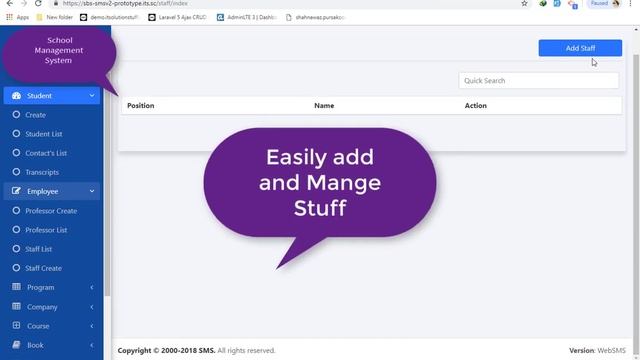Screen dimensions: 640x360
Task: Click circle icon beside Professor List
Action: [x=16, y=230]
